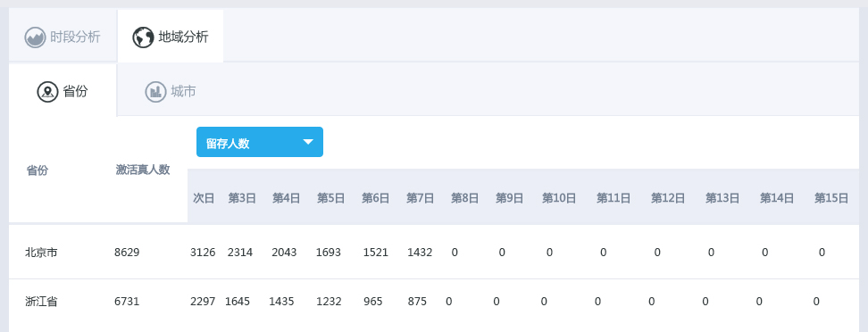The width and height of the screenshot is (868, 332).
Task: Click the 2297 next-day retention value
Action: click(203, 302)
